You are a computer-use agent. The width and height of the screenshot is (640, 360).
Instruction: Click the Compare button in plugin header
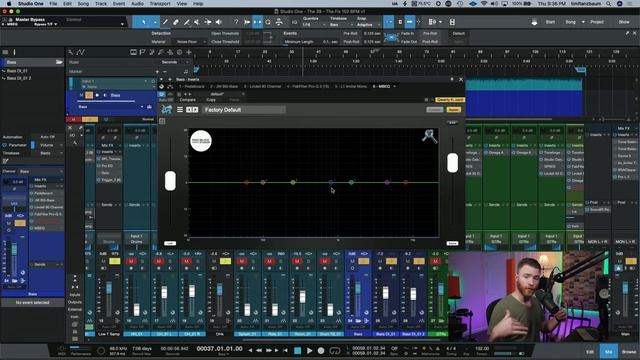187,100
